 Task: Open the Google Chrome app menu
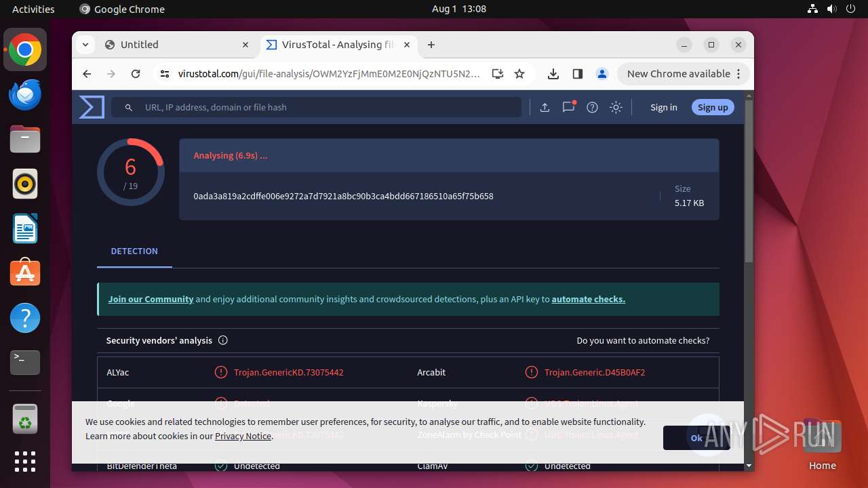tap(122, 9)
